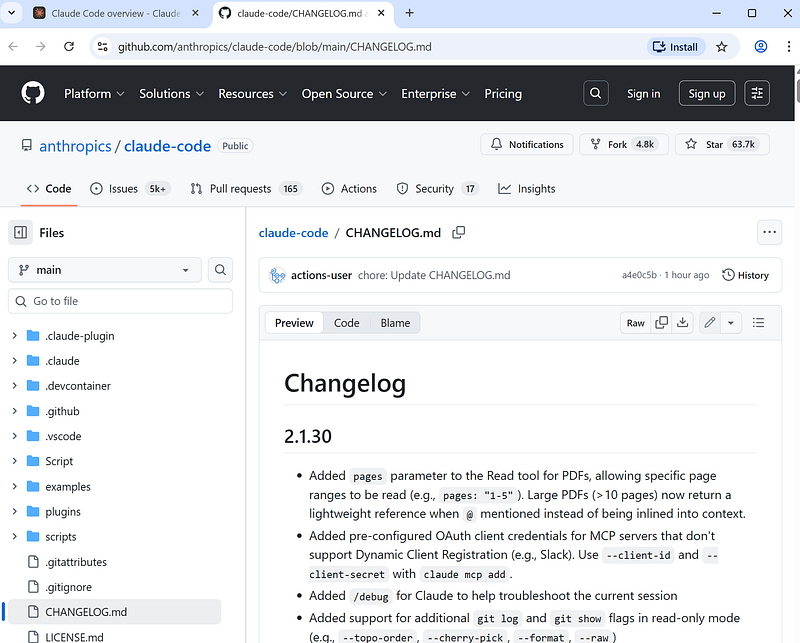Open a new tab with the plus icon
800x643 pixels.
point(409,13)
